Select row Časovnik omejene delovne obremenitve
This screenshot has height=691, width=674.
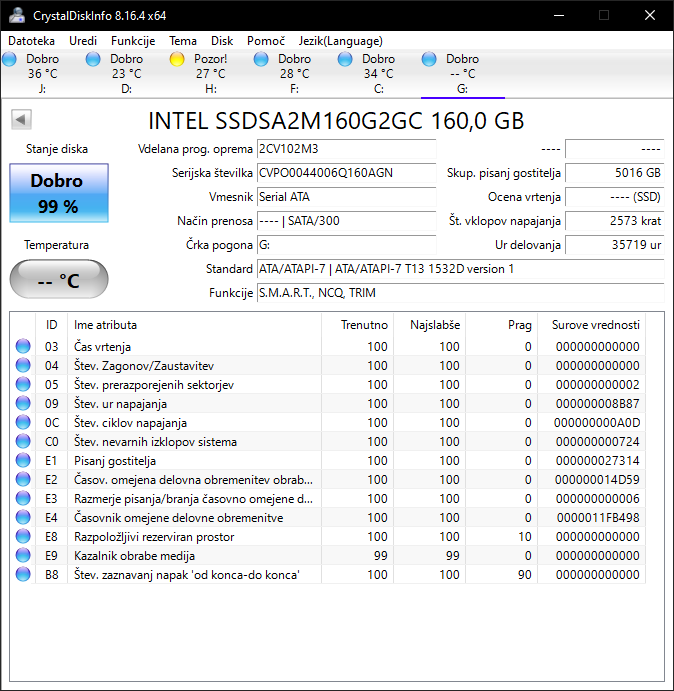328,517
